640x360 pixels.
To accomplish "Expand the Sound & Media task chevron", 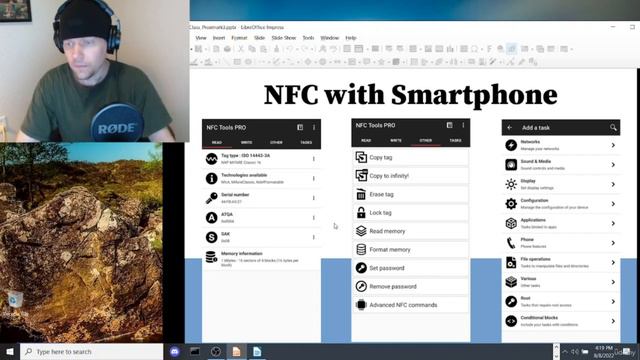I will pyautogui.click(x=613, y=164).
